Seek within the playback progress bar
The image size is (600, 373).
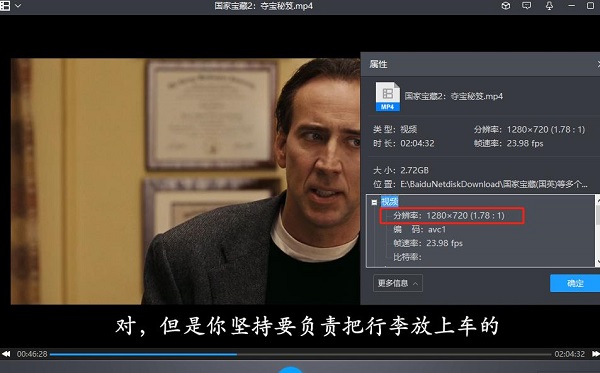point(300,355)
